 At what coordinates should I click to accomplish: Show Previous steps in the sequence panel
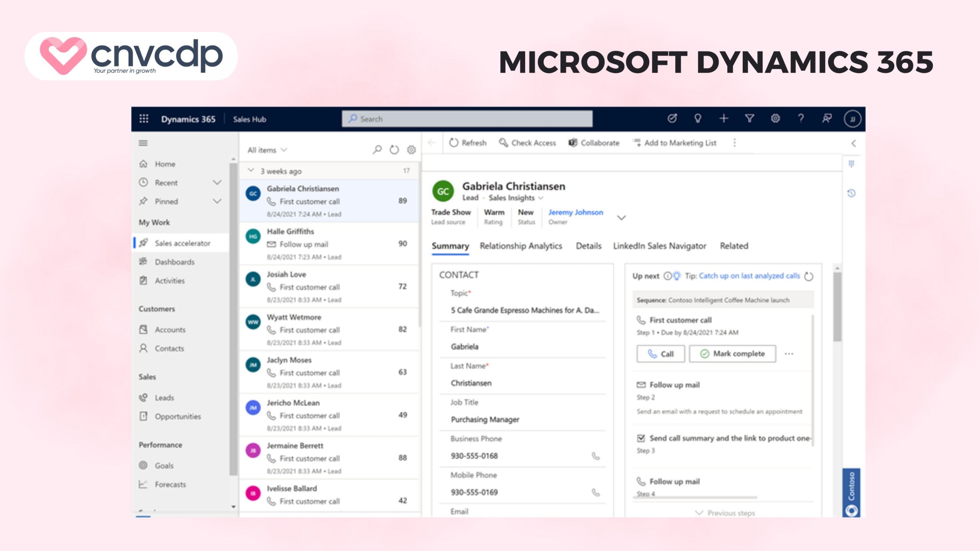[x=728, y=513]
